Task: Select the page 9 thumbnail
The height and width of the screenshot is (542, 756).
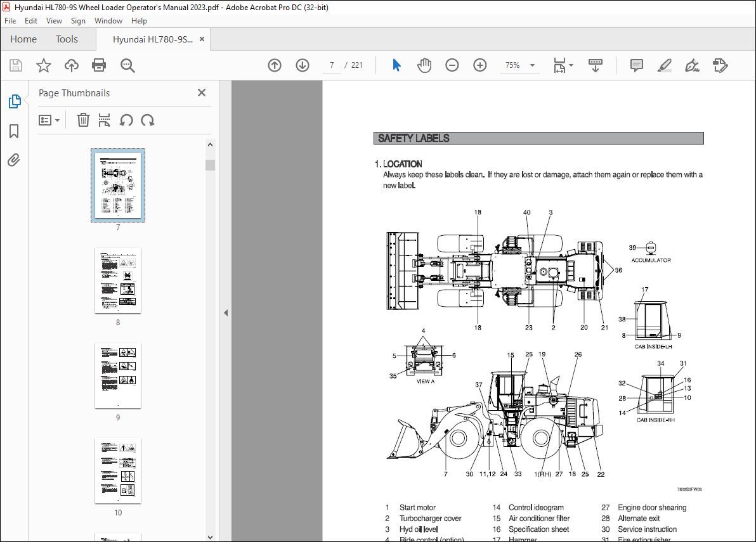Action: click(118, 376)
